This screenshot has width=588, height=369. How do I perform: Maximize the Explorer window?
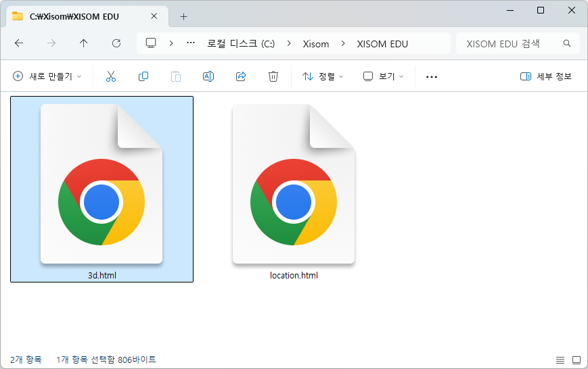point(541,11)
